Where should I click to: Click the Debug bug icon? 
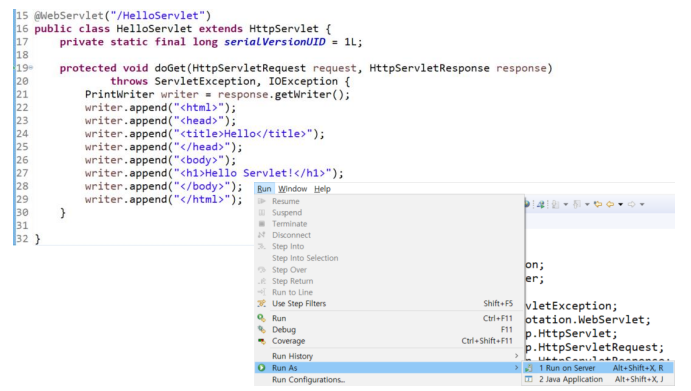pyautogui.click(x=262, y=329)
